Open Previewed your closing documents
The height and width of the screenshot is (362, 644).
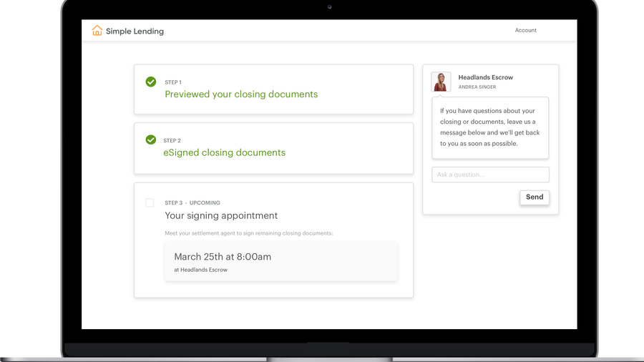(x=241, y=94)
